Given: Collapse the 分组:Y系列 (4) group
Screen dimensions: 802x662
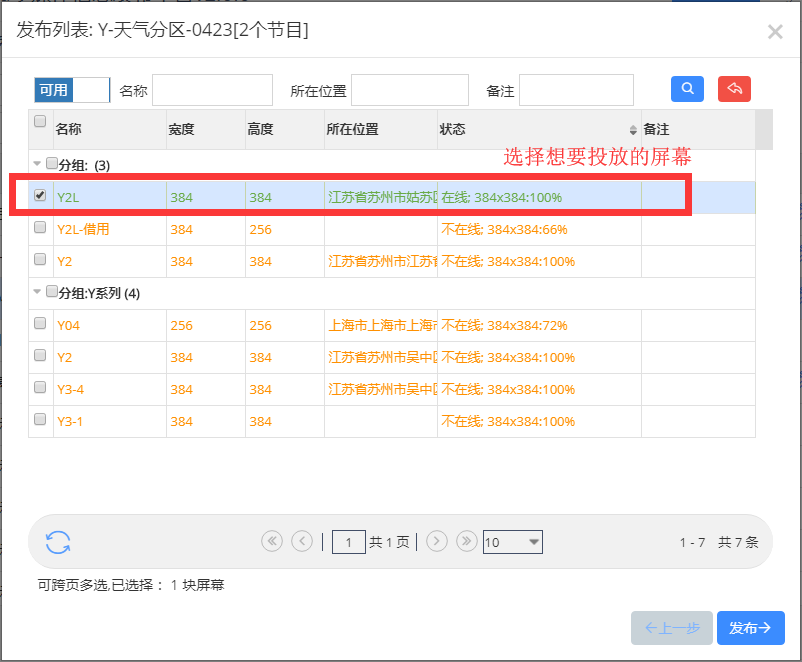Looking at the screenshot, I should pos(38,292).
